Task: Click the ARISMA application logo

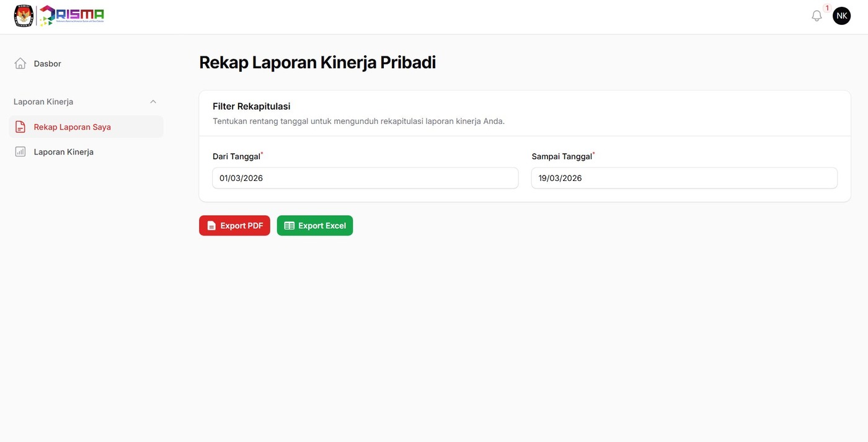Action: [x=73, y=15]
